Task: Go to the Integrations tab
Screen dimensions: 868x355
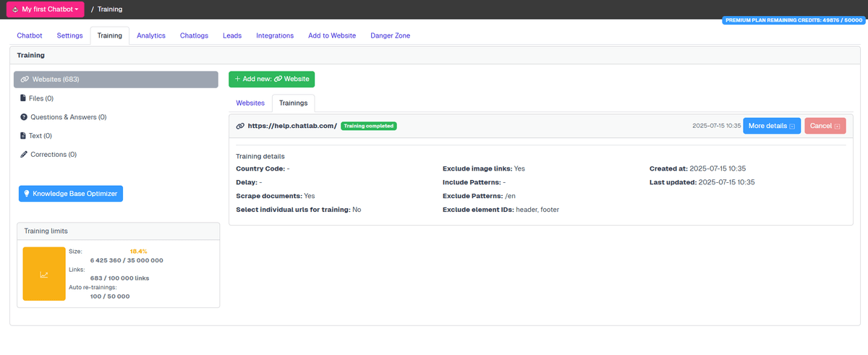Action: [x=275, y=35]
